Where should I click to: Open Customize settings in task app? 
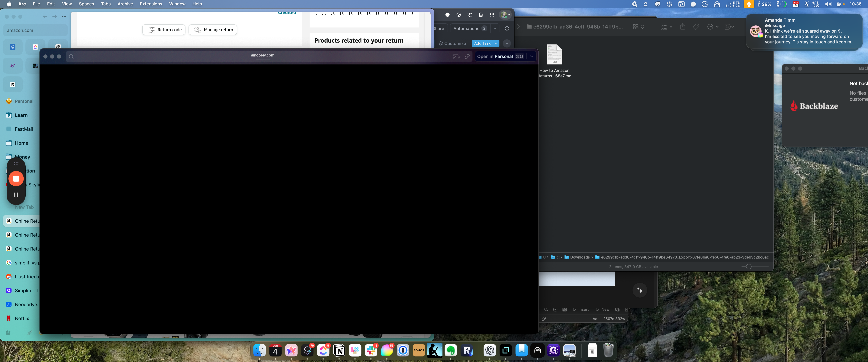[452, 43]
